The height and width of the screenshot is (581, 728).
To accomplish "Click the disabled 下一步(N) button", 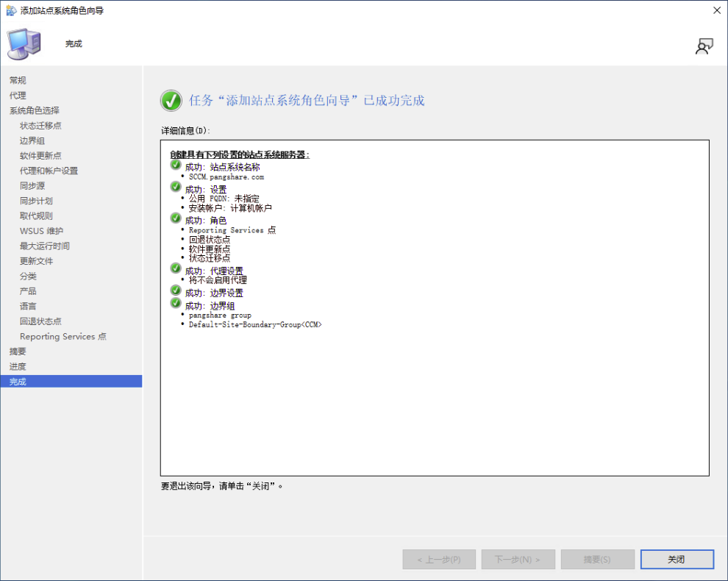I will click(x=518, y=559).
